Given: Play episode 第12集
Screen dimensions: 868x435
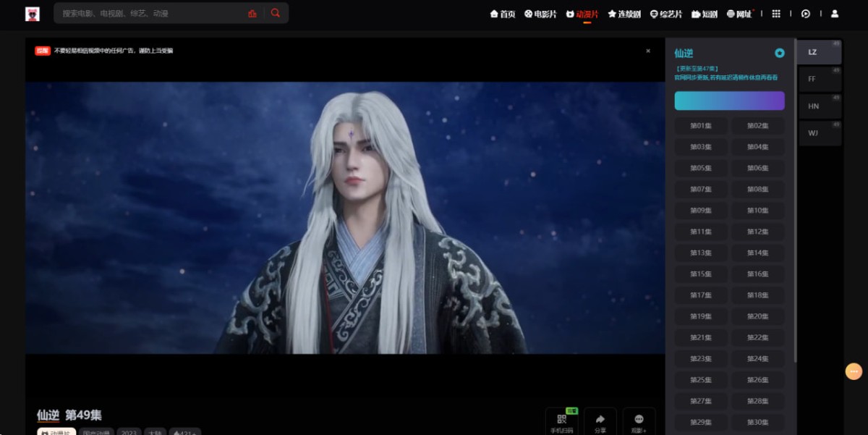Looking at the screenshot, I should pos(757,232).
